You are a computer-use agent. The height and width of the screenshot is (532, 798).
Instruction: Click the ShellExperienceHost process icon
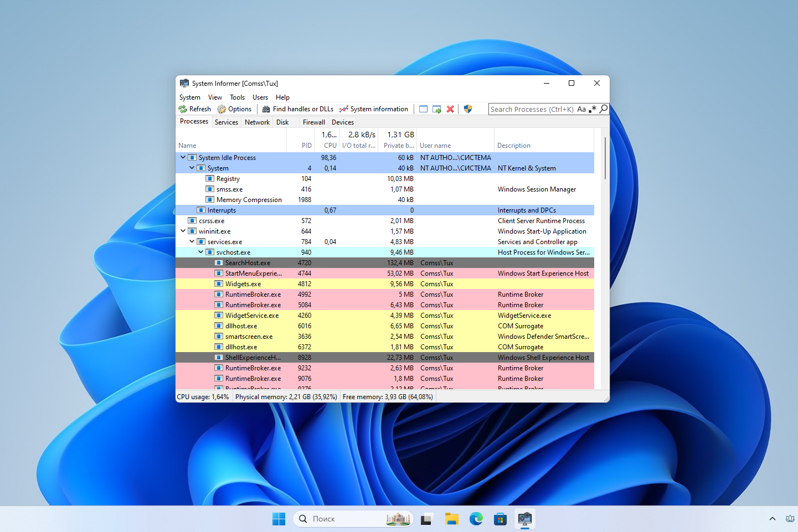(219, 357)
